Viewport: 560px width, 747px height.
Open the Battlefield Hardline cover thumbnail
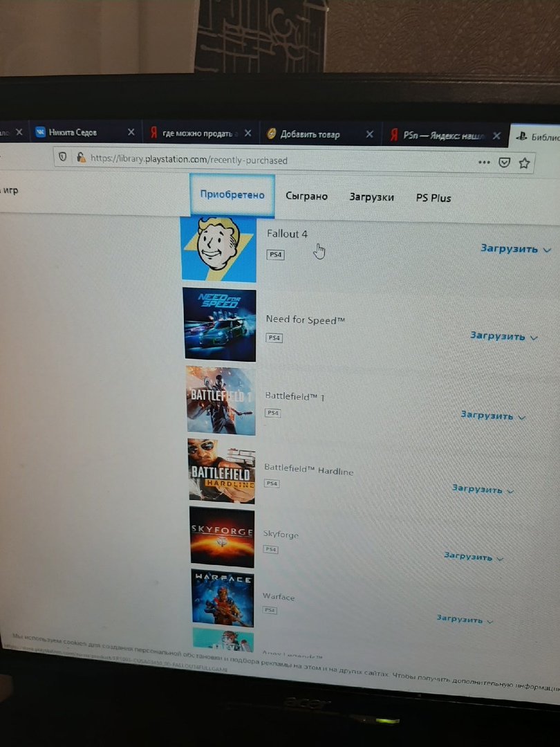coord(222,471)
